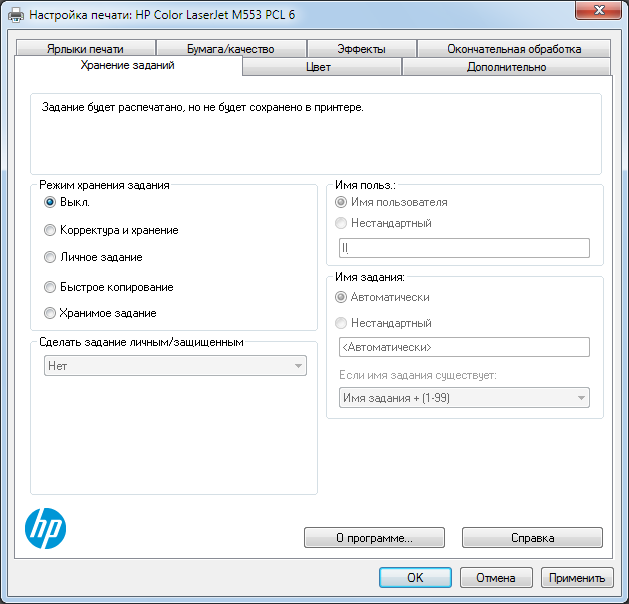The width and height of the screenshot is (629, 604).
Task: Select Корректура и хранение mode
Action: pyautogui.click(x=50, y=230)
